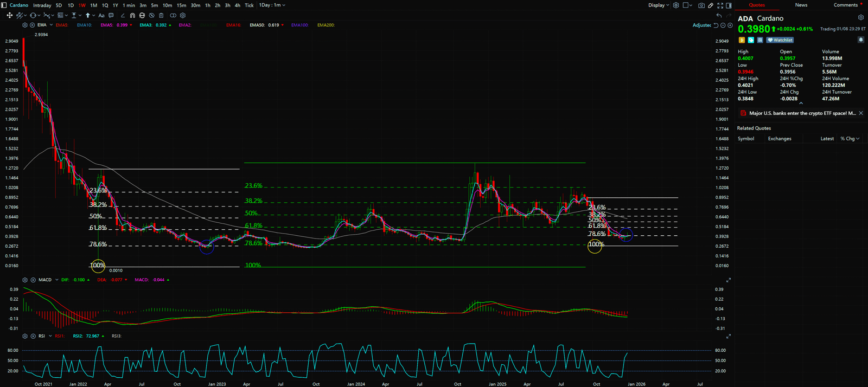The width and height of the screenshot is (868, 387).
Task: Open the Display dropdown menu
Action: (659, 5)
